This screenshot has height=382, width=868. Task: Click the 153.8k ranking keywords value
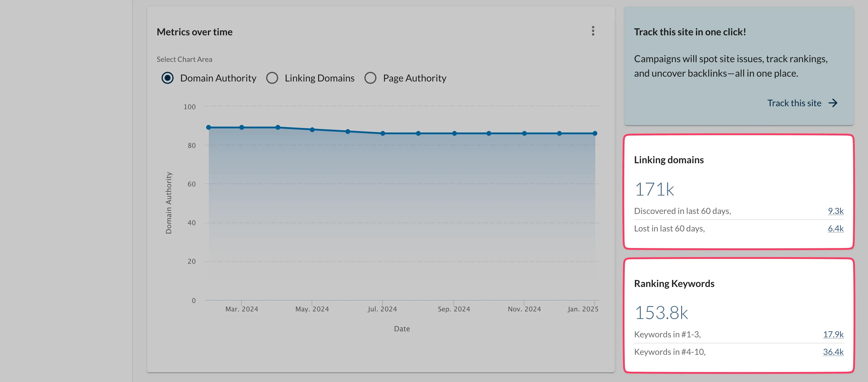click(x=662, y=313)
